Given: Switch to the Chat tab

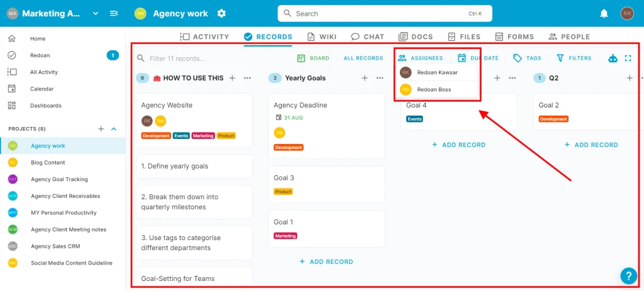Looking at the screenshot, I should click(x=367, y=37).
